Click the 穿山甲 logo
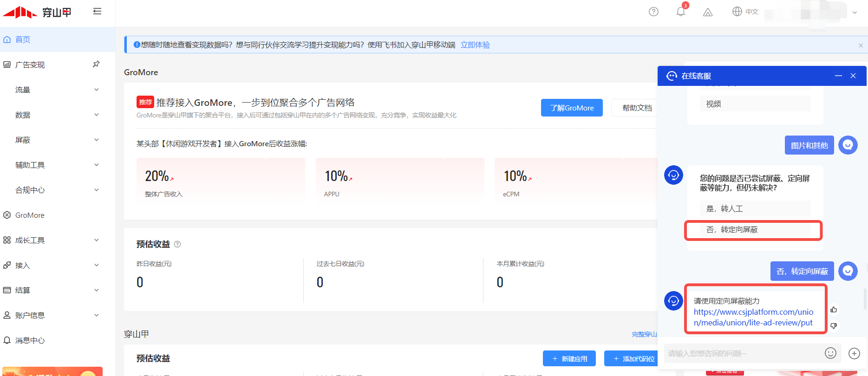The height and width of the screenshot is (376, 868). click(37, 12)
